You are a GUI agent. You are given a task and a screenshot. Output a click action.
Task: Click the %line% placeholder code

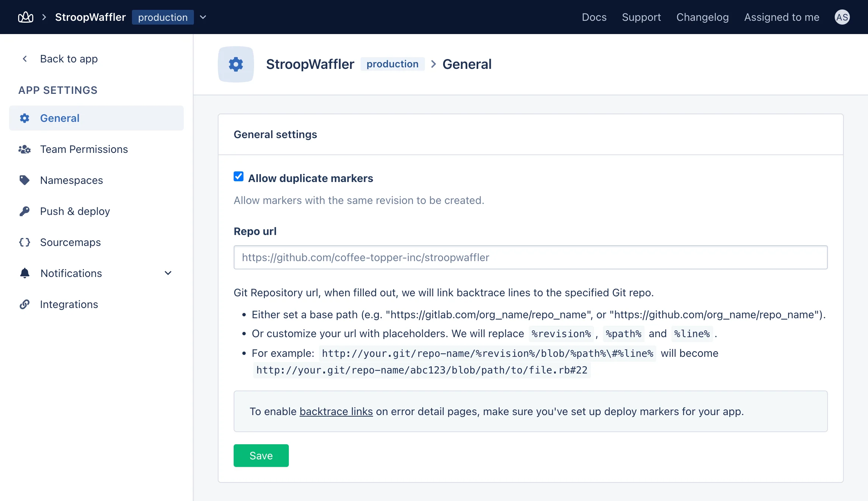(692, 334)
